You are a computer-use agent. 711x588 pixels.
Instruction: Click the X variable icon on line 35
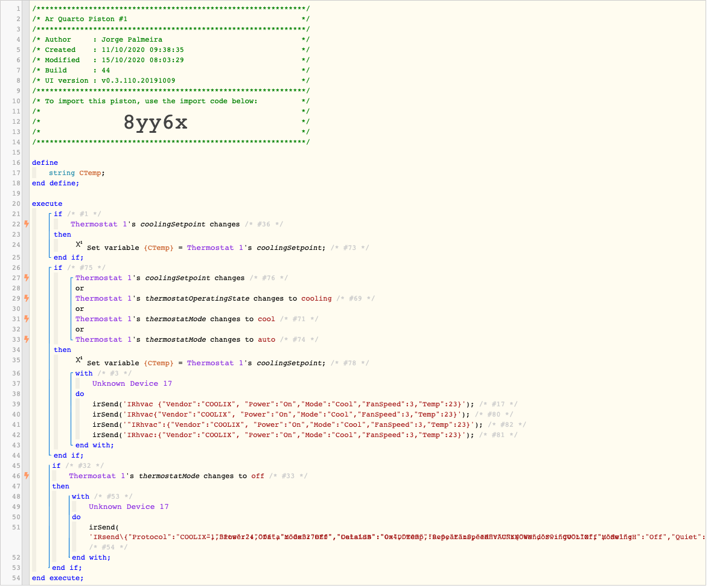[79, 360]
